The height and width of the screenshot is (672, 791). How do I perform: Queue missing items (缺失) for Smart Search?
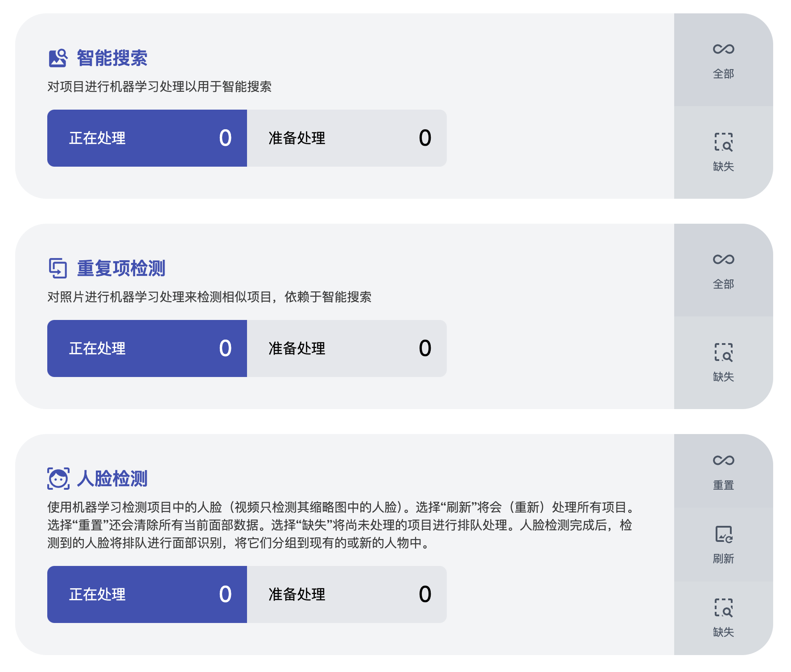pyautogui.click(x=723, y=152)
